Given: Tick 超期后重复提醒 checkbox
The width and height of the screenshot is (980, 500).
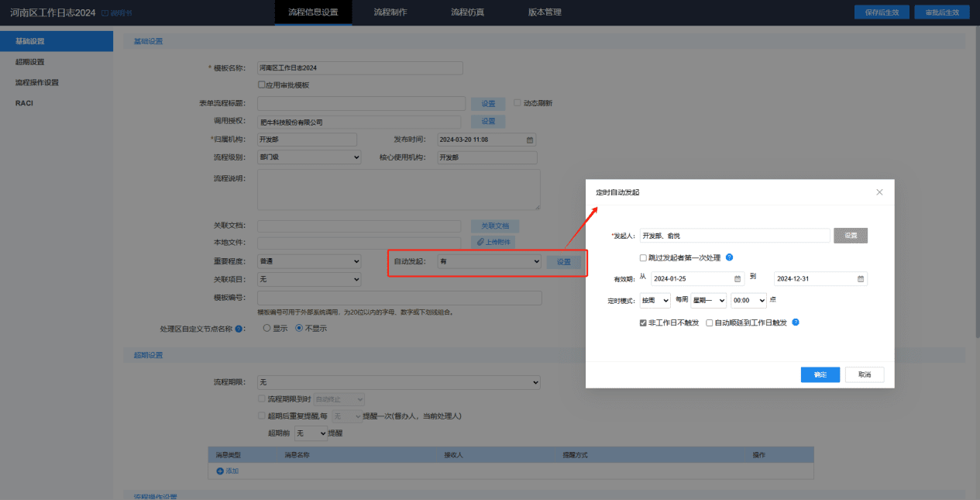Looking at the screenshot, I should 261,416.
